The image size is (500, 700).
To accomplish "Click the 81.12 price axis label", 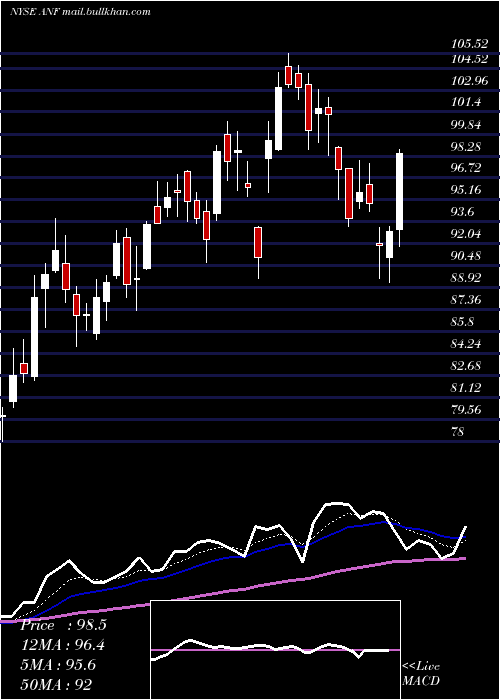I will 466,388.
